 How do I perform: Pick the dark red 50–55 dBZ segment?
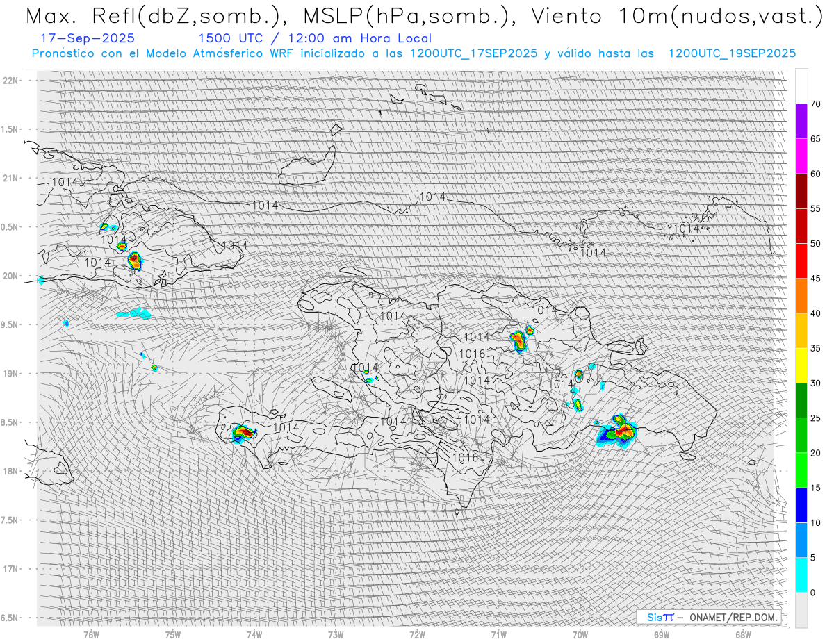(x=801, y=226)
